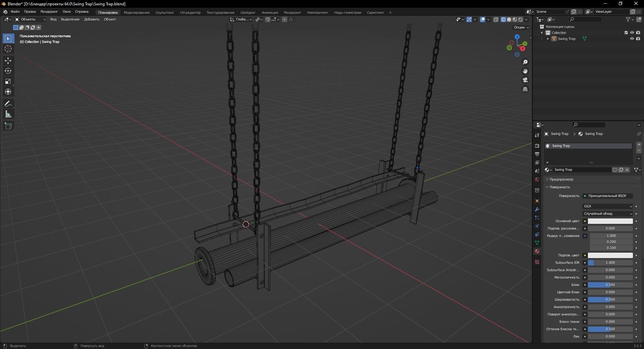644x349 pixels.
Task: Open the Texture properties tab
Action: [537, 262]
